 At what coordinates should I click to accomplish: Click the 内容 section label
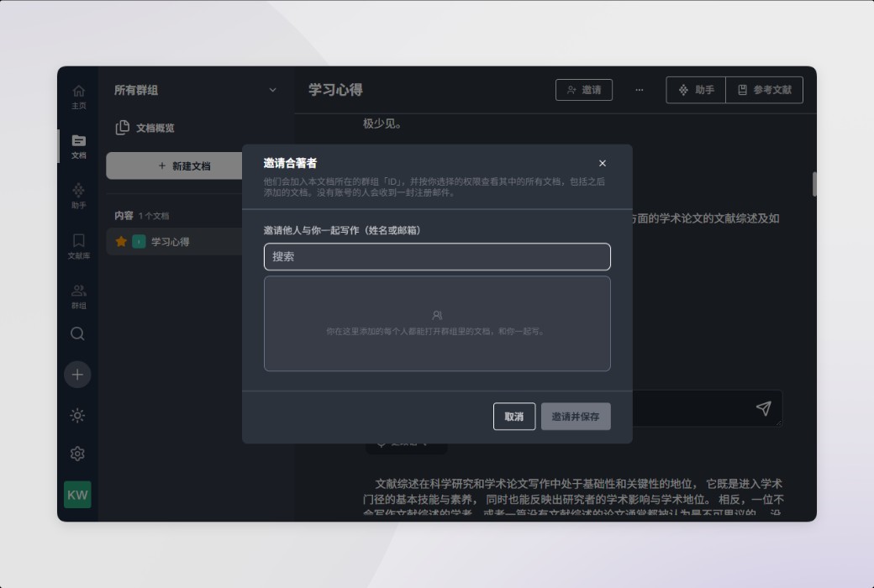pos(124,215)
